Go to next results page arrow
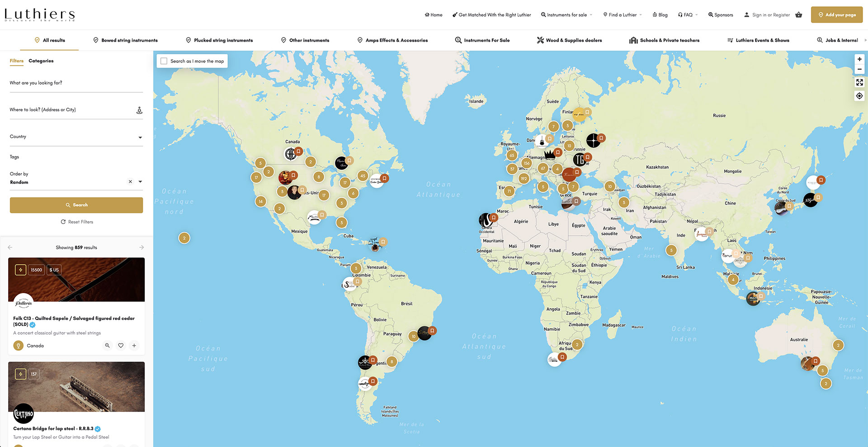 (142, 247)
